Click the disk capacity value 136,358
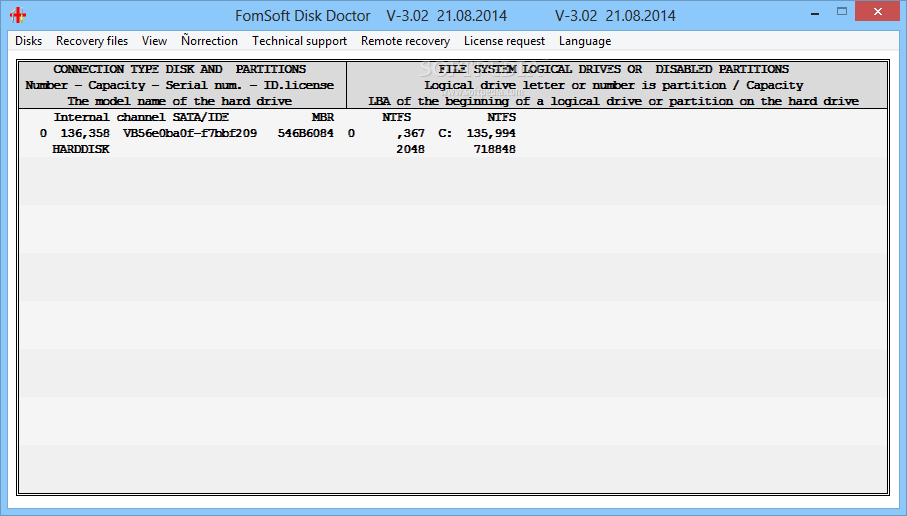Image resolution: width=907 pixels, height=516 pixels. (x=85, y=133)
